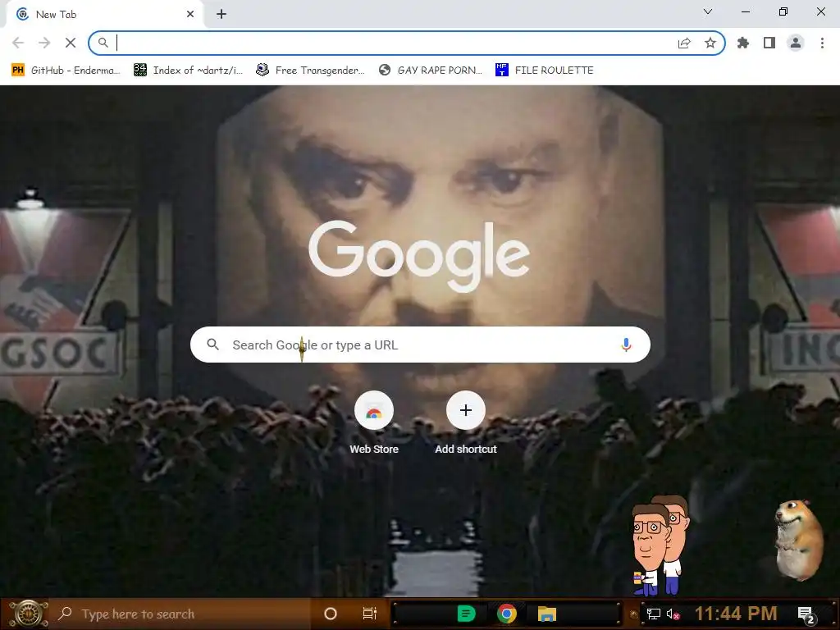The image size is (840, 630).
Task: Close the New Tab tab
Action: (190, 14)
